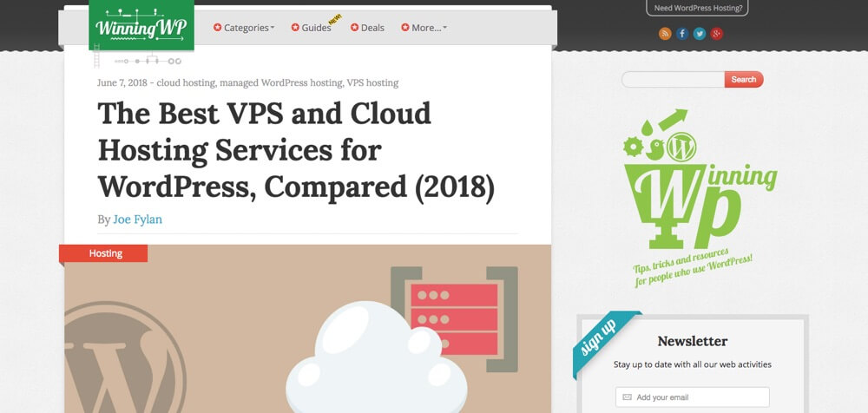Open the Twitter profile icon
The image size is (868, 413).
coord(700,34)
